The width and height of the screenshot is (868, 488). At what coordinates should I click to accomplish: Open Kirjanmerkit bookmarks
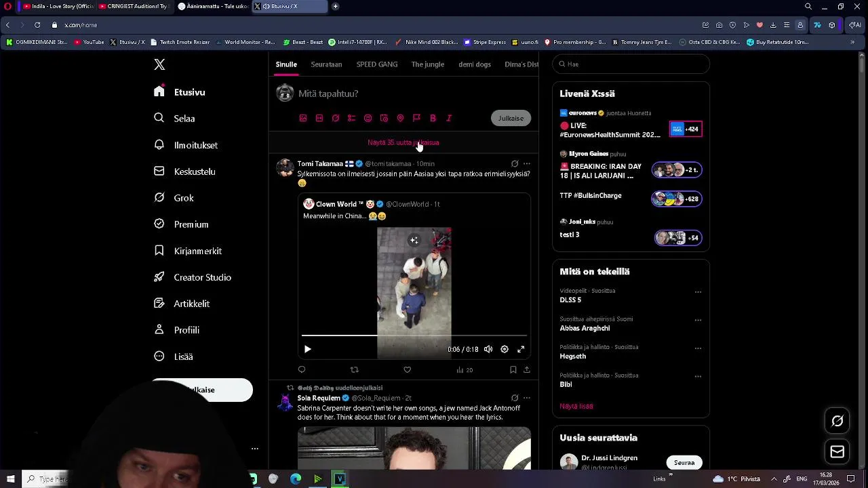tap(188, 251)
